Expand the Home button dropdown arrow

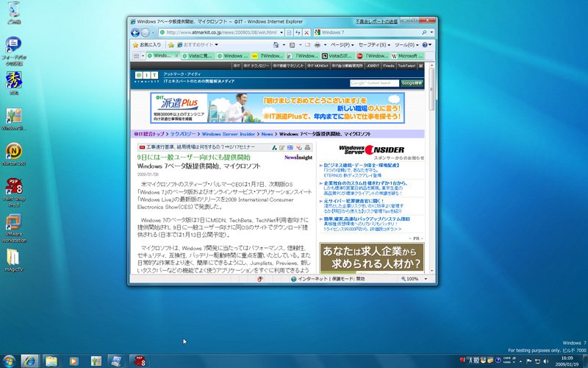pos(284,45)
